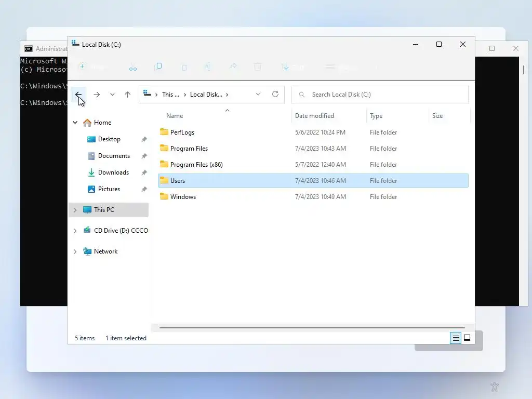
Task: Click the Explorer title bar drive icon
Action: point(75,44)
